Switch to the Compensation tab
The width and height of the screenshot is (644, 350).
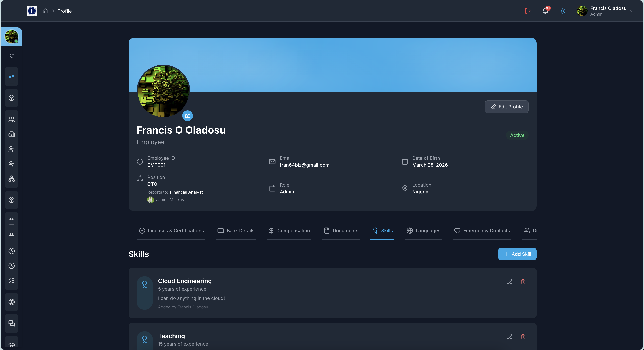(x=289, y=231)
